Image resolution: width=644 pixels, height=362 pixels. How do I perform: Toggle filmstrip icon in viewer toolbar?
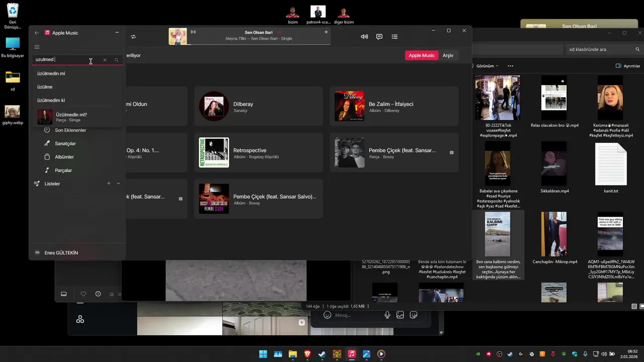point(64,294)
